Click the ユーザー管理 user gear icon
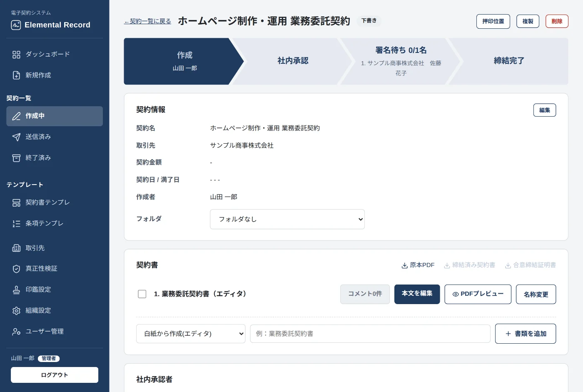The width and height of the screenshot is (583, 392). point(16,332)
